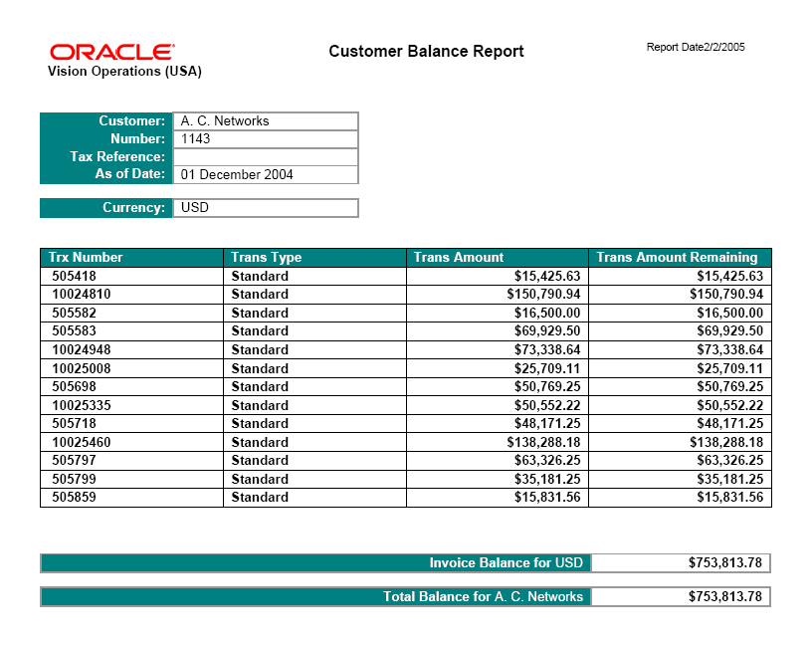Click Trans Amount $138,288.18 in row 10025460
The width and height of the screenshot is (812, 645).
pyautogui.click(x=543, y=442)
